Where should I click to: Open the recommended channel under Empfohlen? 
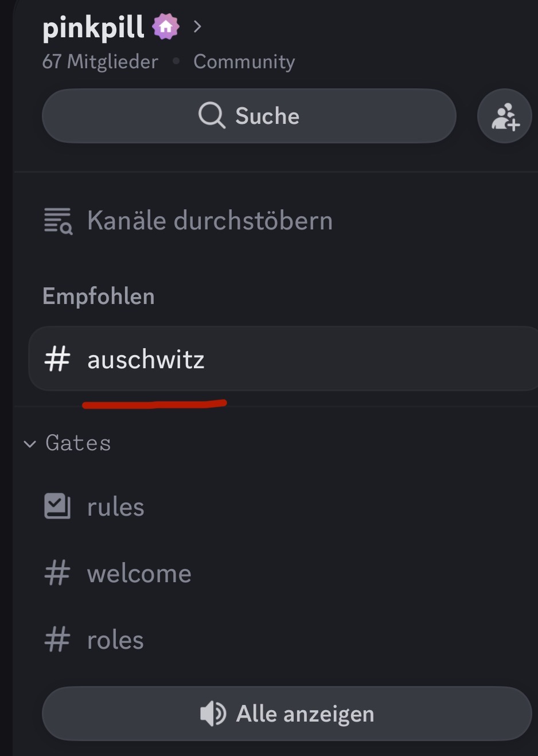point(146,360)
